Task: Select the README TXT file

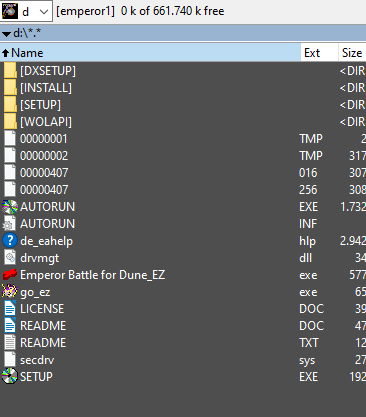Action: [183, 343]
